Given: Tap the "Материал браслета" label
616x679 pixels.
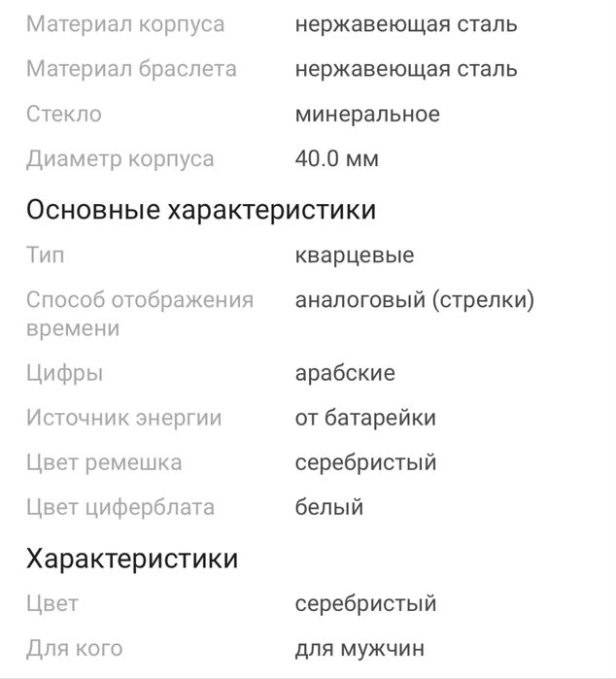Looking at the screenshot, I should coord(131,69).
